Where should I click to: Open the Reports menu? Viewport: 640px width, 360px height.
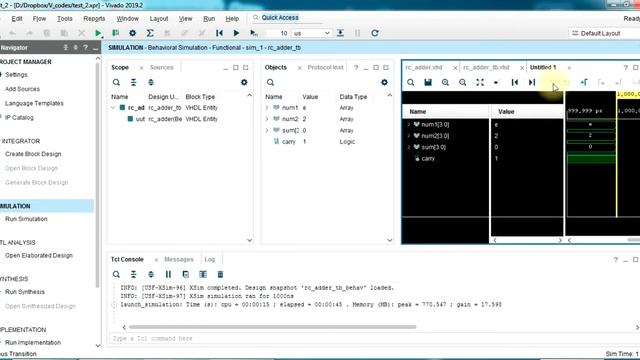coord(94,19)
